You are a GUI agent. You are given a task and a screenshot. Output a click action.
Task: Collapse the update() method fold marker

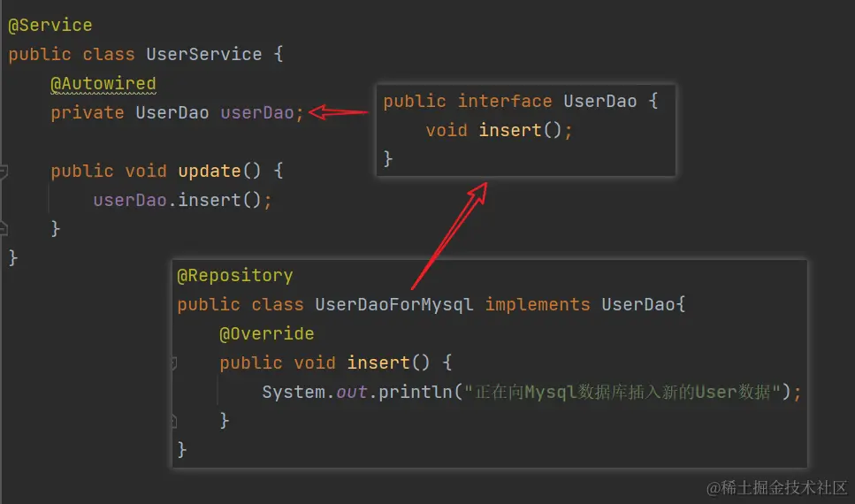click(x=4, y=172)
